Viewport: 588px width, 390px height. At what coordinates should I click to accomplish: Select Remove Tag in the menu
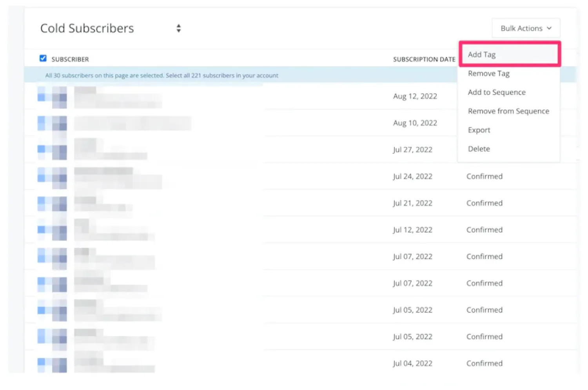coord(488,73)
